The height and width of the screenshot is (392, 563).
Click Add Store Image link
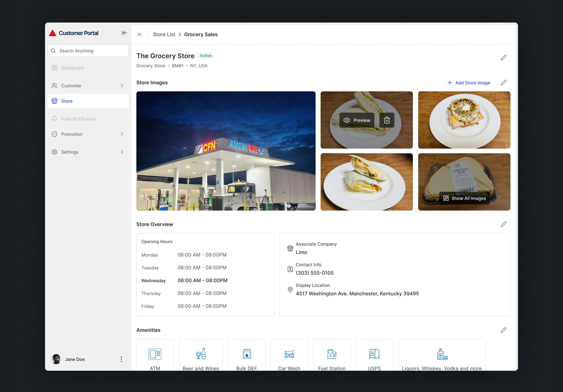tap(469, 83)
